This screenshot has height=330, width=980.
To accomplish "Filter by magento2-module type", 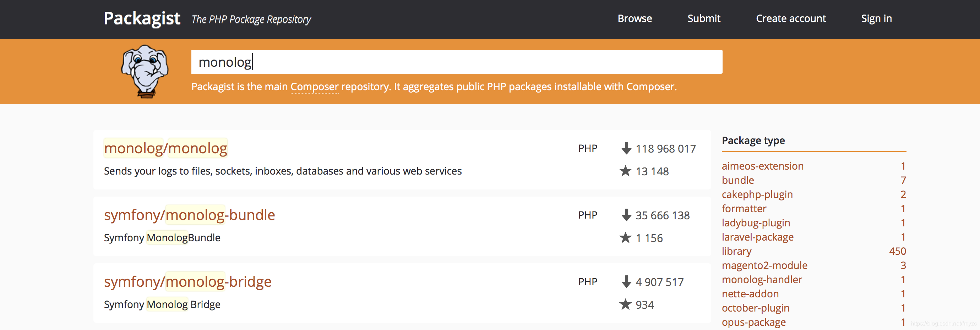I will click(764, 265).
